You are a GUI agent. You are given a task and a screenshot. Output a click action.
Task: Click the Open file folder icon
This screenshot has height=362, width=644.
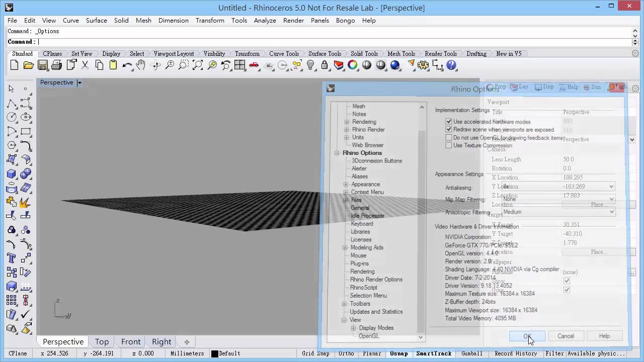(x=28, y=65)
